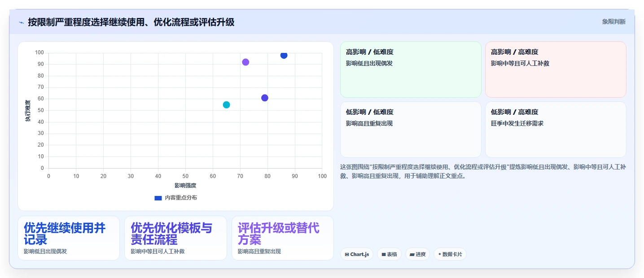The image size is (644, 278).
Task: Open the 评估升级或替代方案 data card
Action: point(283,238)
